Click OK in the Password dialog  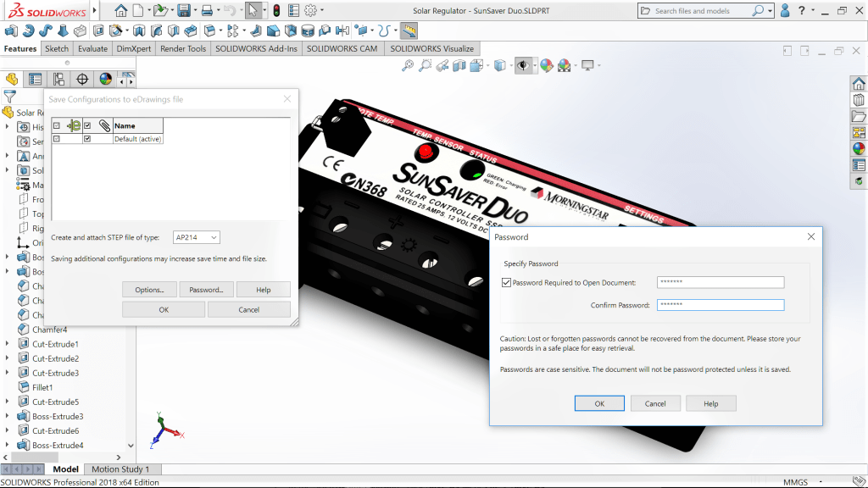(598, 403)
